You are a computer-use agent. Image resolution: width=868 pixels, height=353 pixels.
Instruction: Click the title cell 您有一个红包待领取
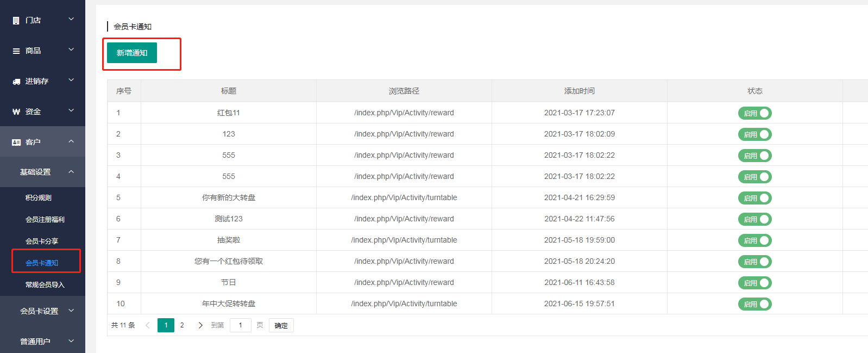coord(229,261)
